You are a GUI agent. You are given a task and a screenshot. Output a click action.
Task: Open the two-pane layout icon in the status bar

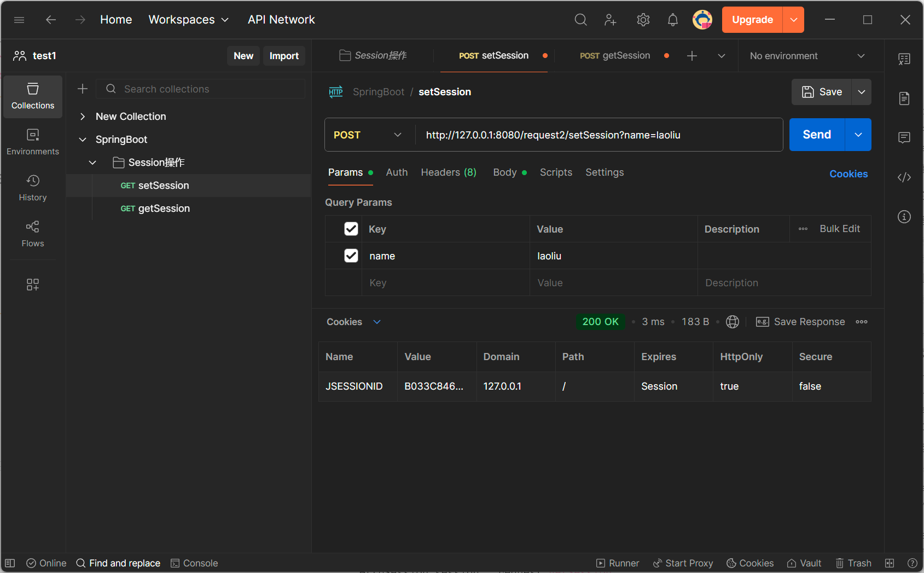(x=890, y=563)
